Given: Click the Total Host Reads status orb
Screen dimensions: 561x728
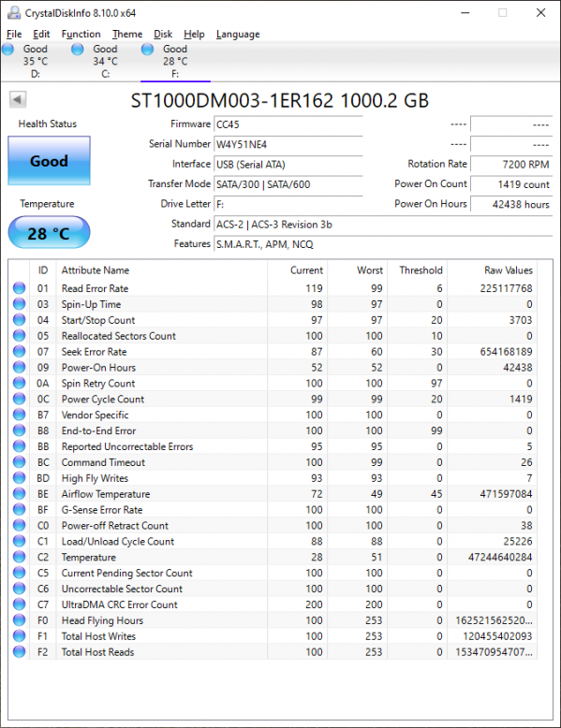Looking at the screenshot, I should tap(19, 652).
